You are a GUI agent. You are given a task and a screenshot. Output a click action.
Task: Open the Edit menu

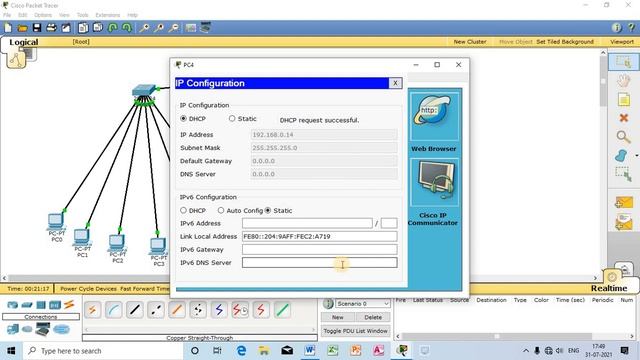pyautogui.click(x=22, y=15)
